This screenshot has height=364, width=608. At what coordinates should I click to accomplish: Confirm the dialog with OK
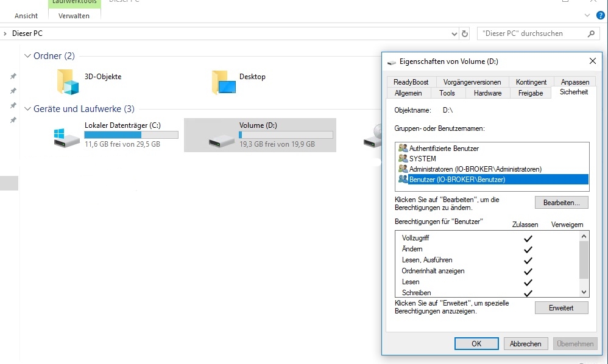point(476,343)
